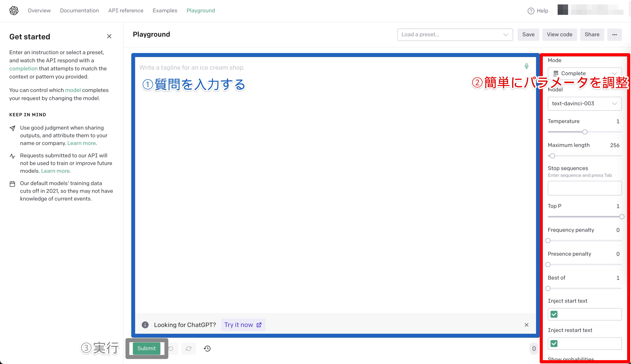Go to Overview tab

[39, 10]
